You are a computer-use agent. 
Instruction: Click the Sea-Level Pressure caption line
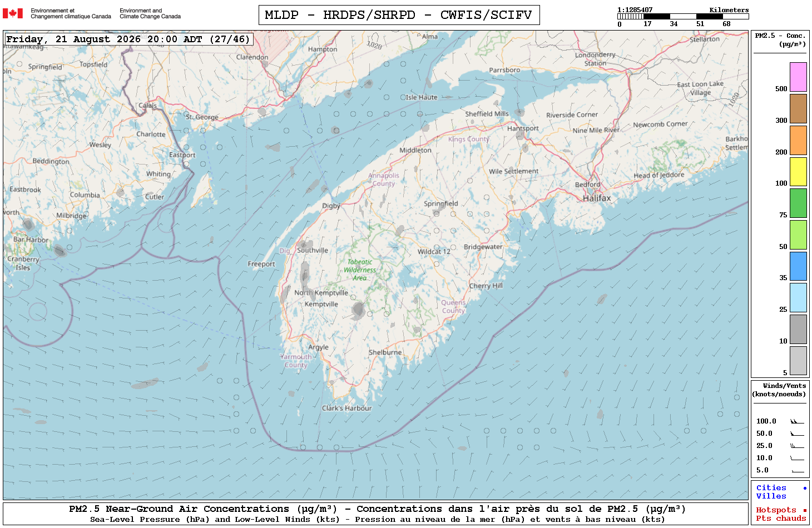click(377, 520)
